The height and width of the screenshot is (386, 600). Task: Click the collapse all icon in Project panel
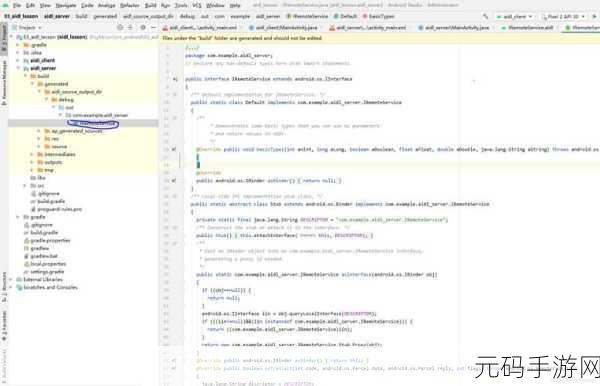130,28
